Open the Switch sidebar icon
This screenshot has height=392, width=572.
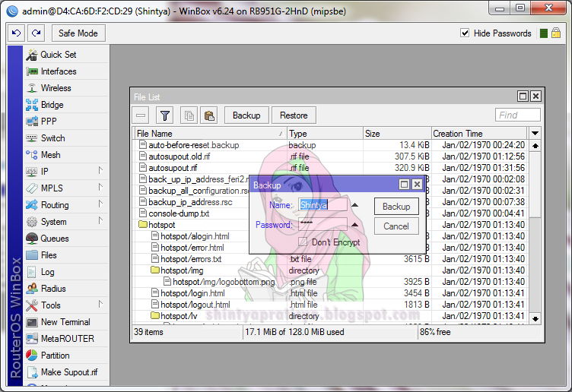point(32,138)
